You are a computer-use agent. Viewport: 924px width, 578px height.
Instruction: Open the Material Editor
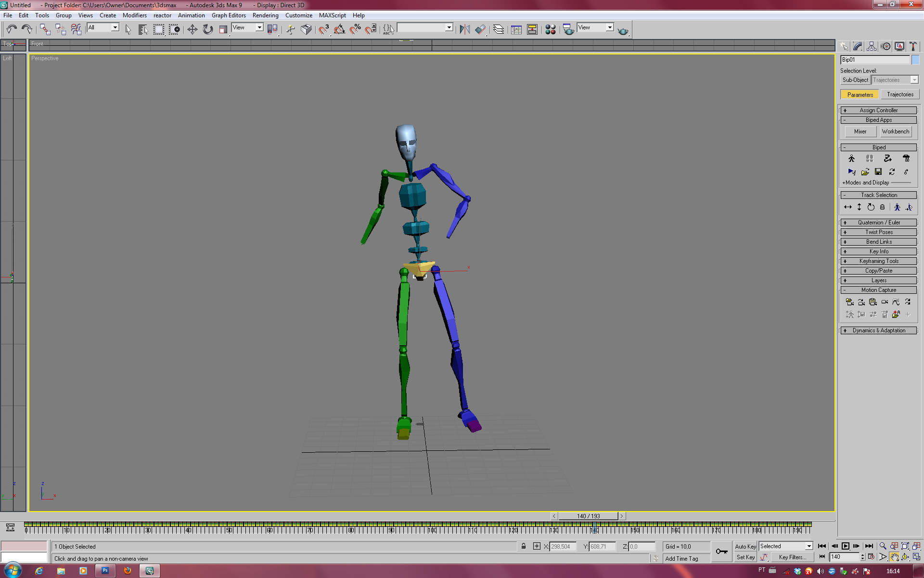pos(551,29)
